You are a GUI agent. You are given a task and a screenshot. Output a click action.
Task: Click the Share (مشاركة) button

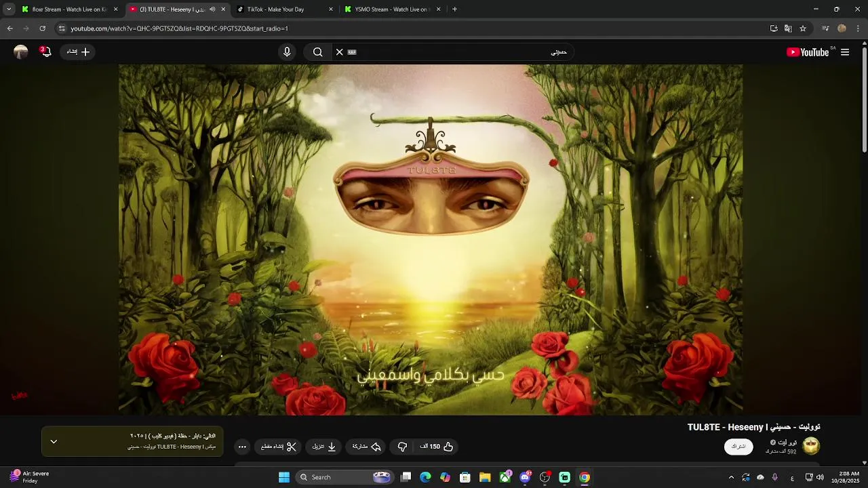367,447
